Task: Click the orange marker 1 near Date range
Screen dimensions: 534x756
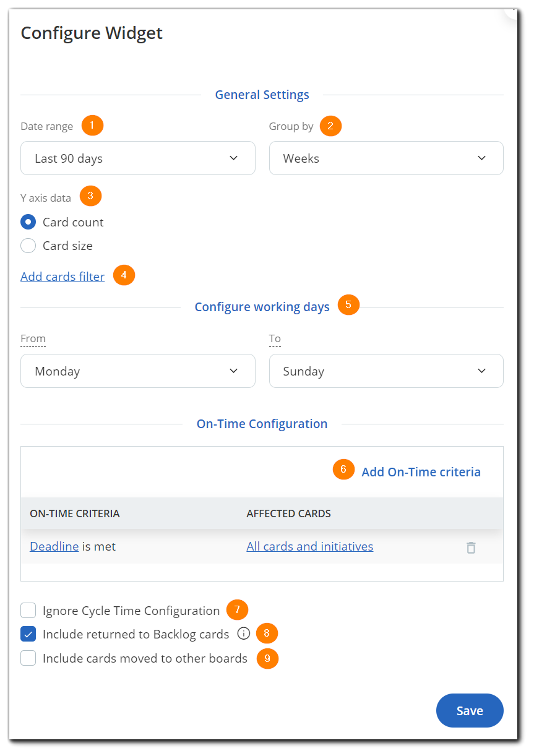Action: pos(92,125)
